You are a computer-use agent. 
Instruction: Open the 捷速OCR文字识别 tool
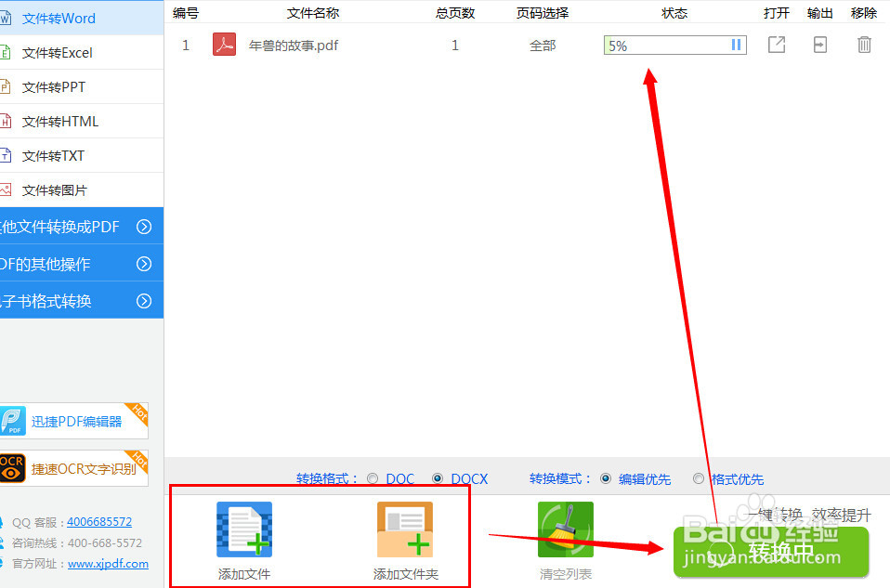[x=74, y=469]
